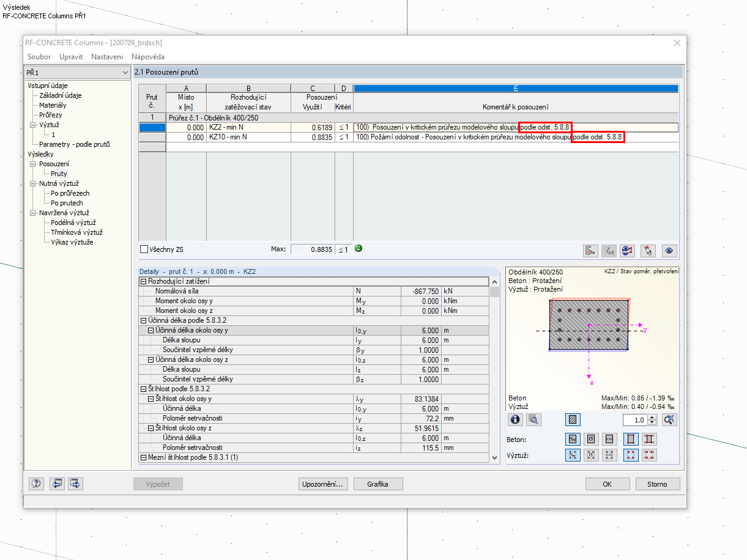Screen dimensions: 747x560
Task: Open the cross-section info button
Action: tap(516, 419)
